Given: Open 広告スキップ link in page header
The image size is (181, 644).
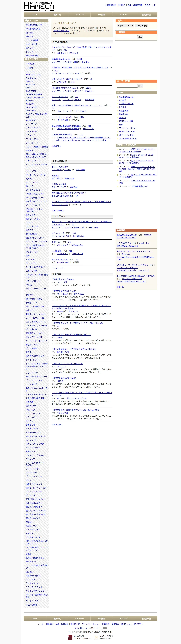Looking at the screenshot, I should click(150, 5).
